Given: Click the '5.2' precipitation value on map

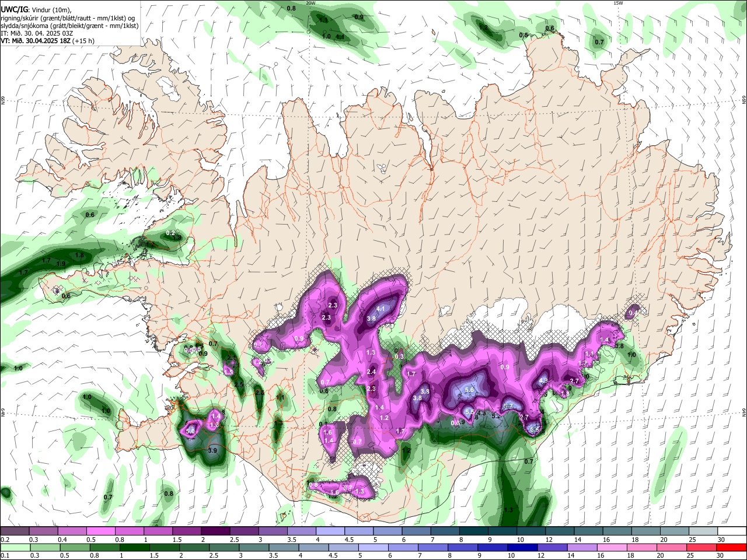Looking at the screenshot, I should coord(496,416).
